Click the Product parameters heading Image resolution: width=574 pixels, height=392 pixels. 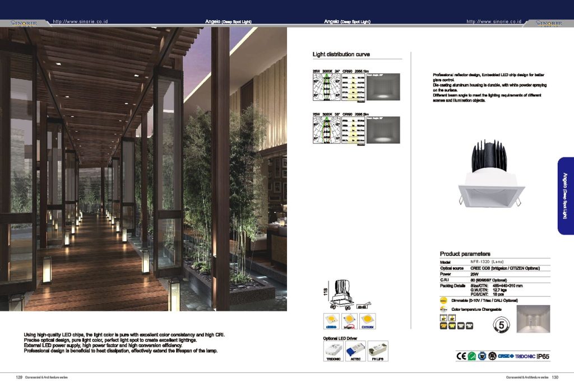465,254
